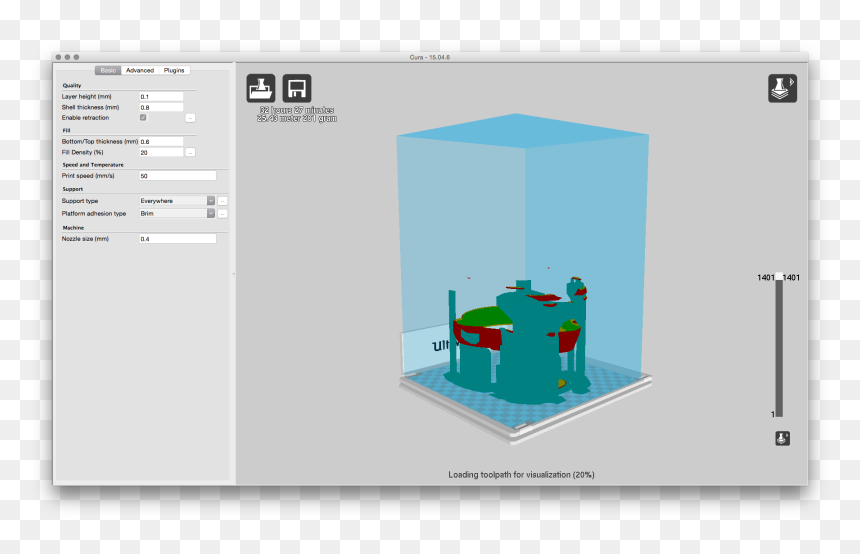Screen dimensions: 860x554
Task: Click the print time estimate text
Action: coord(297,110)
